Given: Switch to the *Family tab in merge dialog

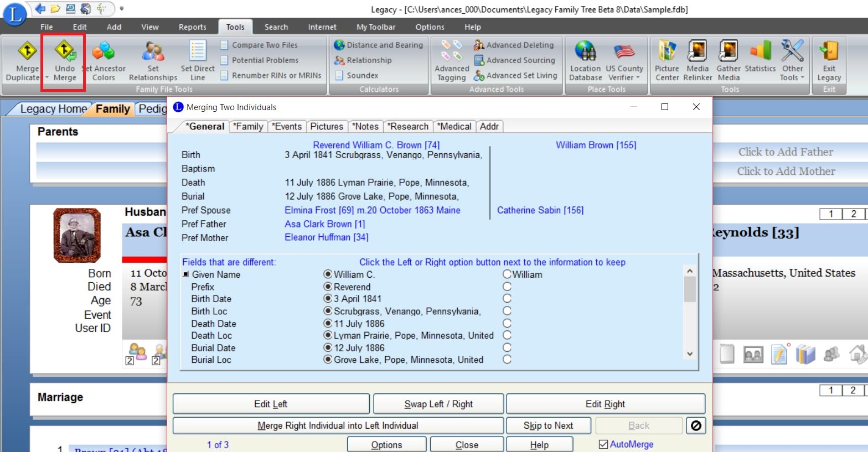Looking at the screenshot, I should pyautogui.click(x=248, y=127).
